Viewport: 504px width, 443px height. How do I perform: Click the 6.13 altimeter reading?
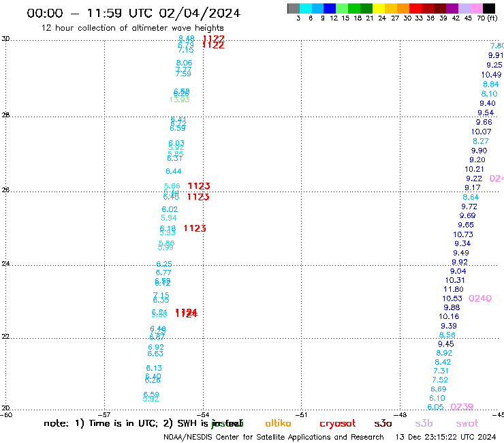click(x=154, y=368)
